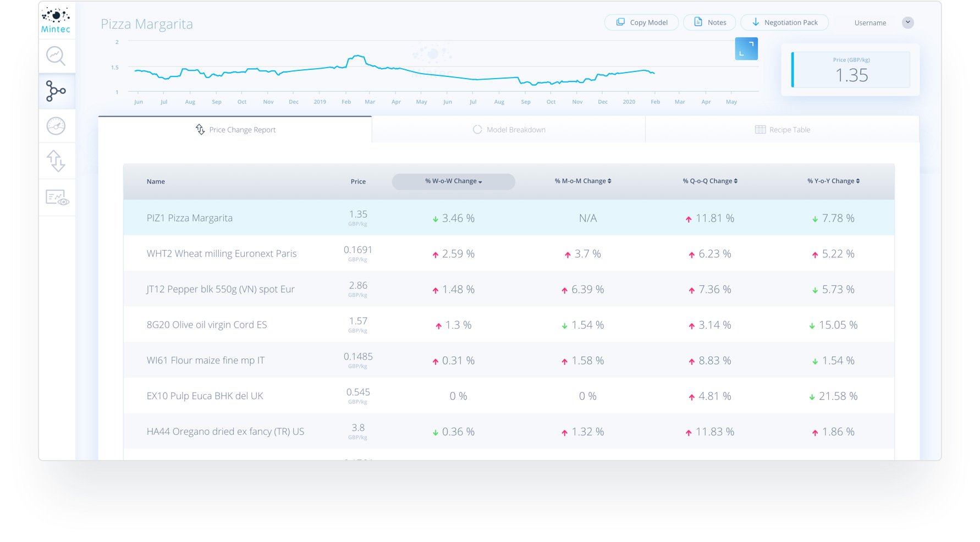Expand the price chart to fullscreen
Image resolution: width=980 pixels, height=542 pixels.
click(746, 48)
